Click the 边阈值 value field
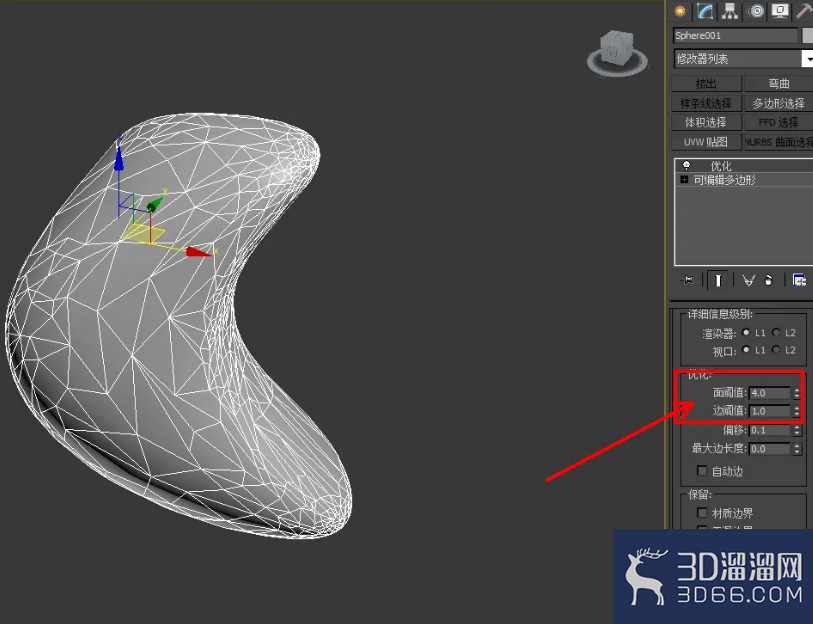The width and height of the screenshot is (813, 624). (770, 411)
